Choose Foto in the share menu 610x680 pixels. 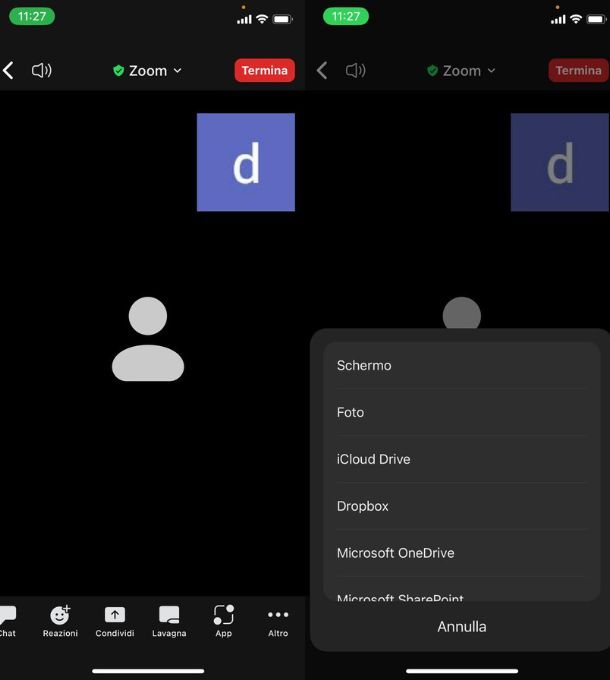[462, 412]
